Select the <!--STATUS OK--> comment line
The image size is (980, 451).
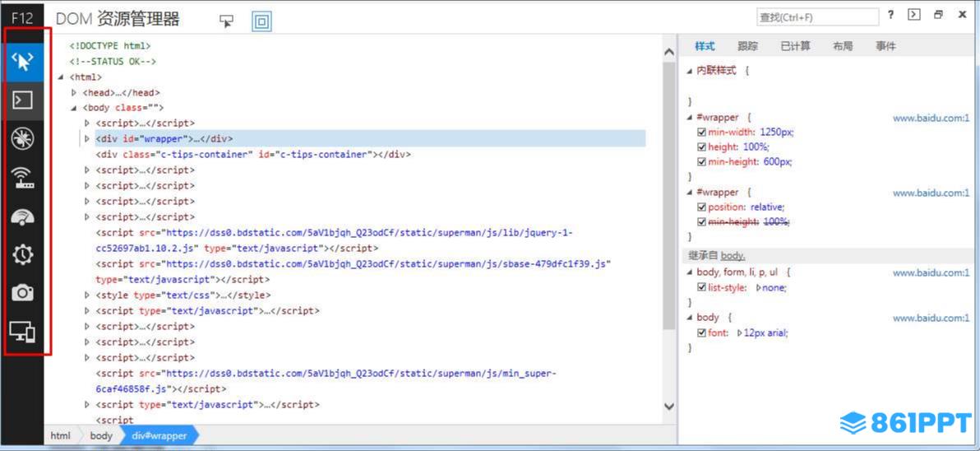[x=113, y=61]
